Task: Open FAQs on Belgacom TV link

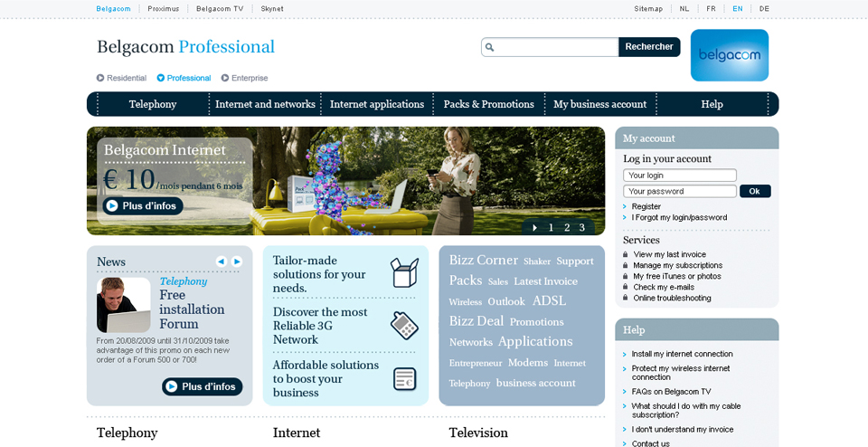Action: tap(671, 392)
